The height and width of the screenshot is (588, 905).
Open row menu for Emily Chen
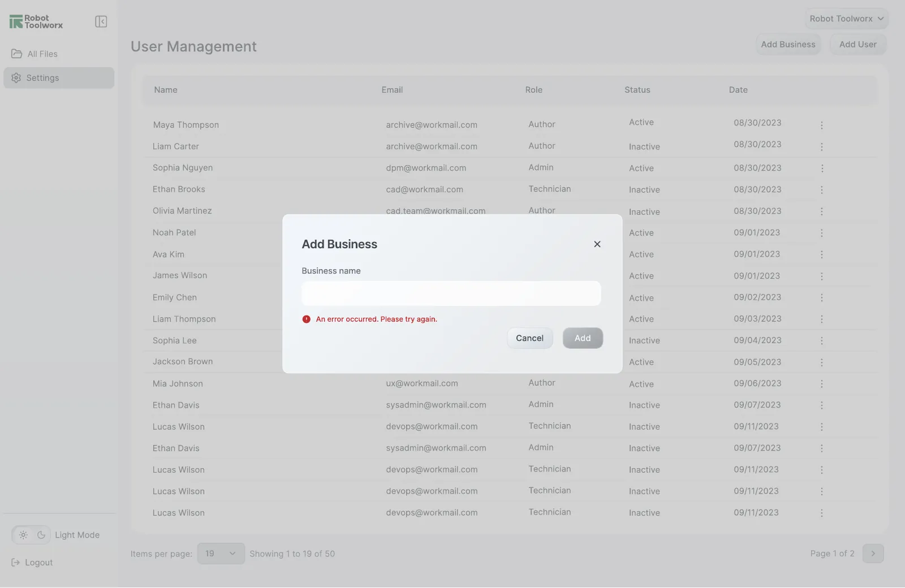point(822,297)
